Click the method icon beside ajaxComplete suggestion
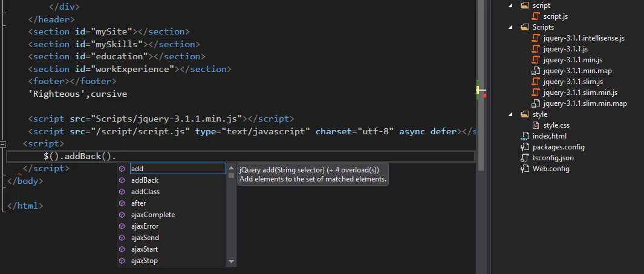Viewport: 644px width, 274px height. [122, 215]
